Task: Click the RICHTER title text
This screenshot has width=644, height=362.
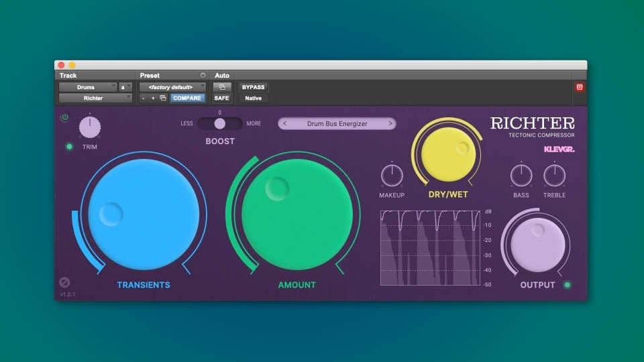Action: coord(532,123)
